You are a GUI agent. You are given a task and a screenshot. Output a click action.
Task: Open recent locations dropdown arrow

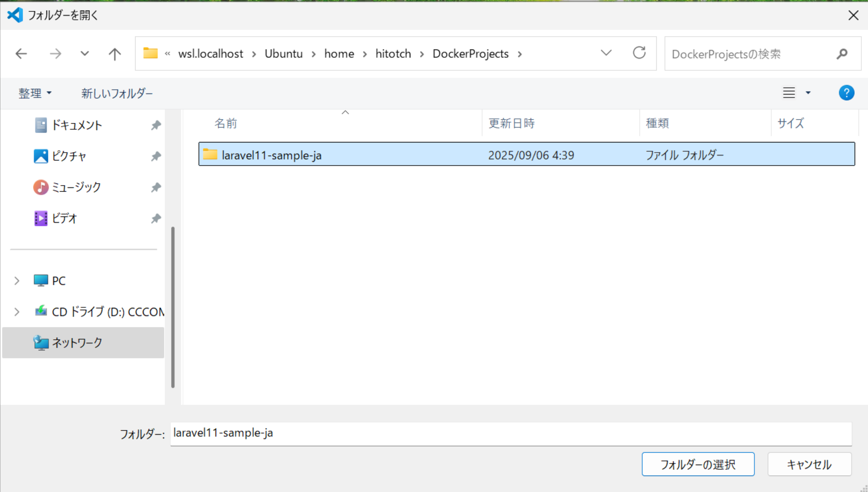click(x=85, y=53)
